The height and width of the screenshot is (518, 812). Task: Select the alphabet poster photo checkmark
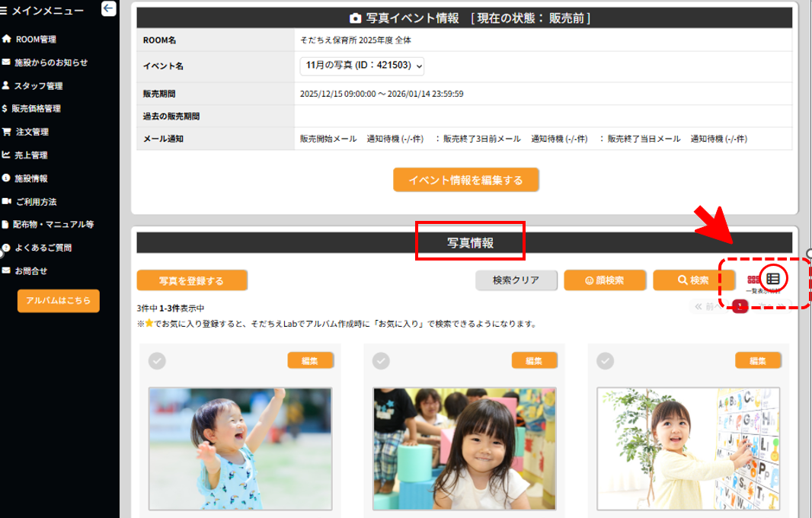tap(605, 361)
